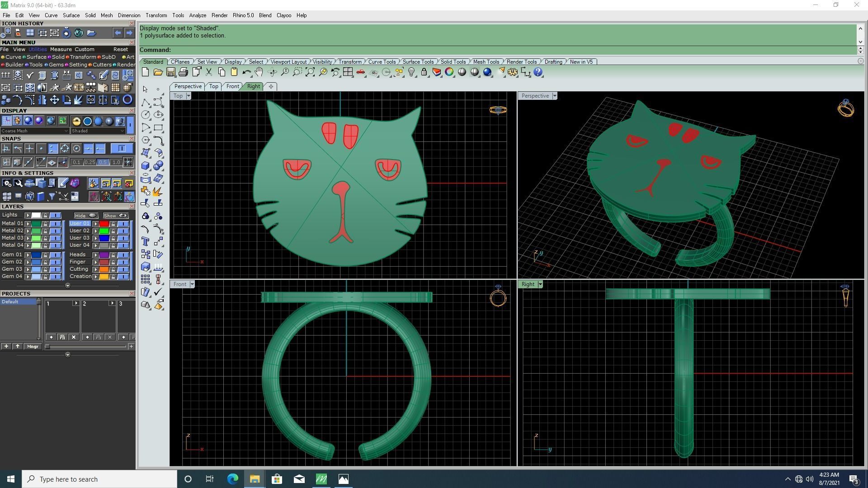Click the Measure link in Main Menu

61,49
